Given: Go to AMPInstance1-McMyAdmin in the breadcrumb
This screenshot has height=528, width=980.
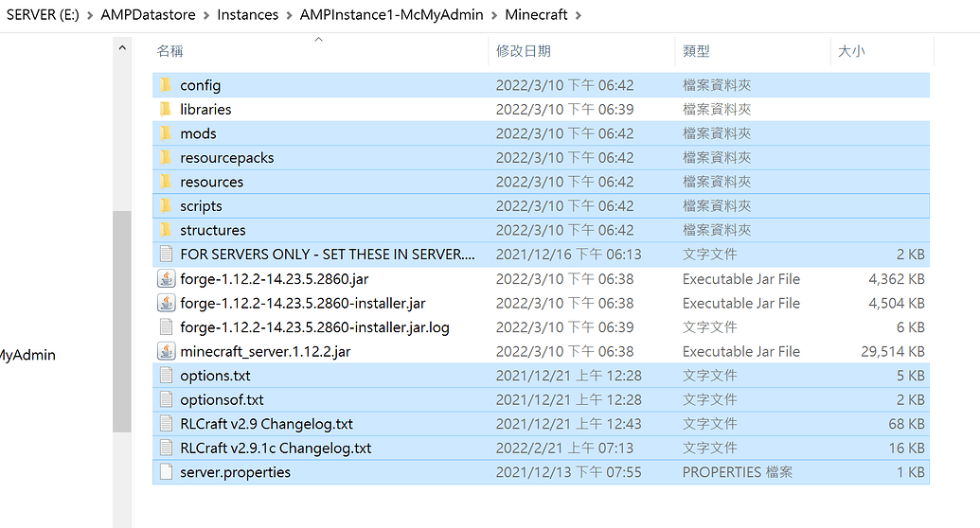Looking at the screenshot, I should (391, 14).
